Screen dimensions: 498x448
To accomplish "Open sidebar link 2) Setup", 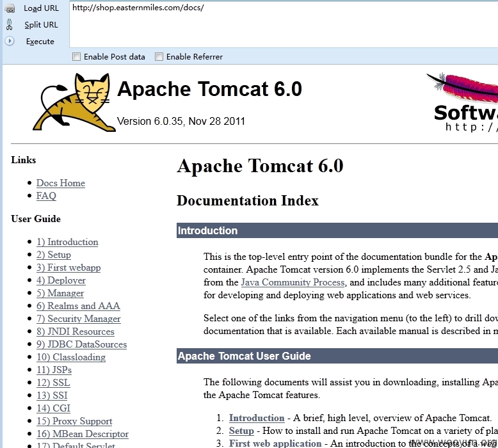I will (54, 255).
